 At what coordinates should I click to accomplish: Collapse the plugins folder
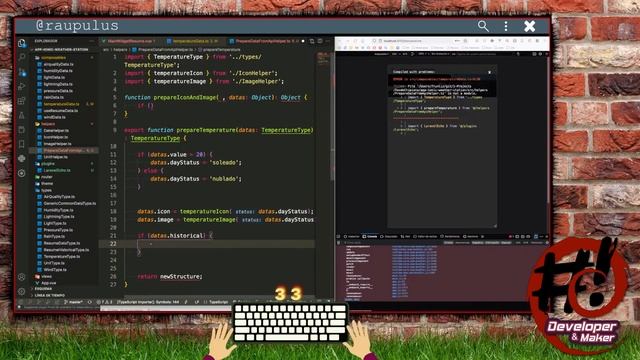pos(48,164)
